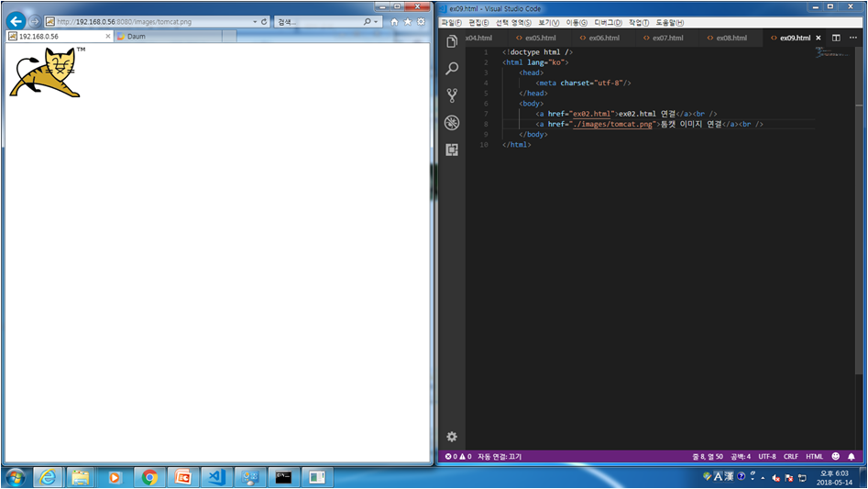Open Source Control view in VS Code
The width and height of the screenshot is (868, 489).
coord(452,95)
